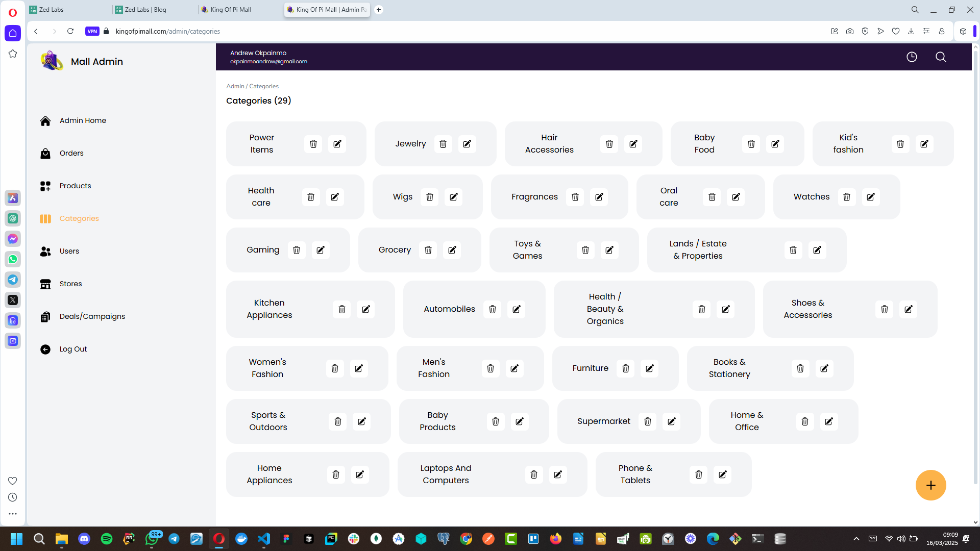Edit the Power Items category
This screenshot has width=980, height=551.
tap(337, 144)
